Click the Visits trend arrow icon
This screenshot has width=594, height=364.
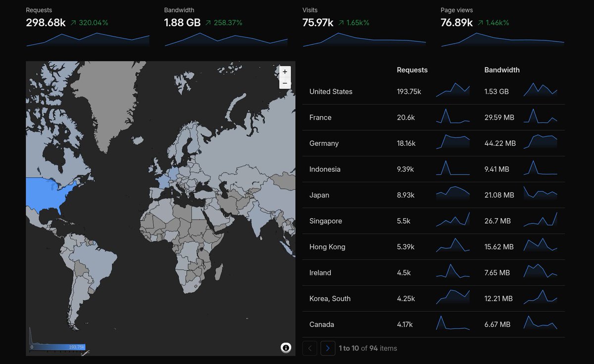point(342,23)
